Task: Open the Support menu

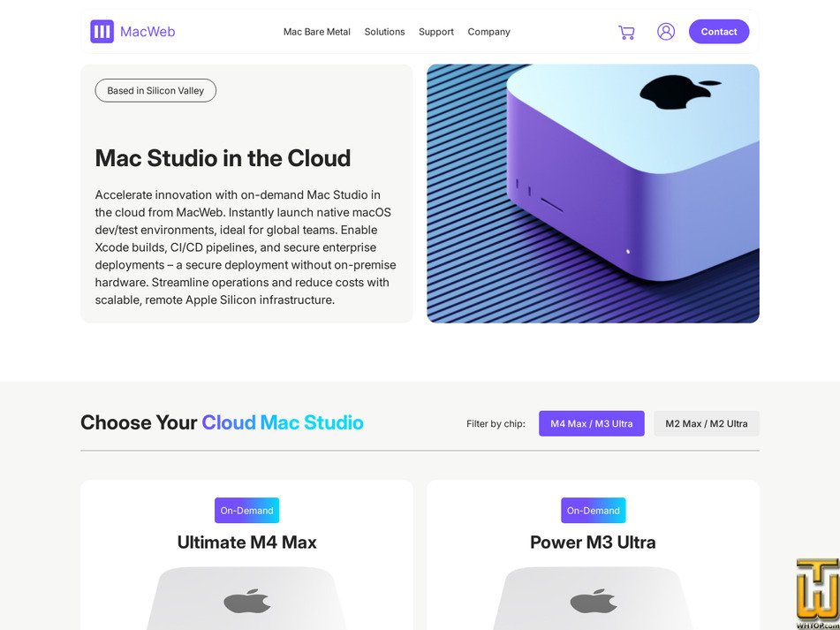Action: 436,32
